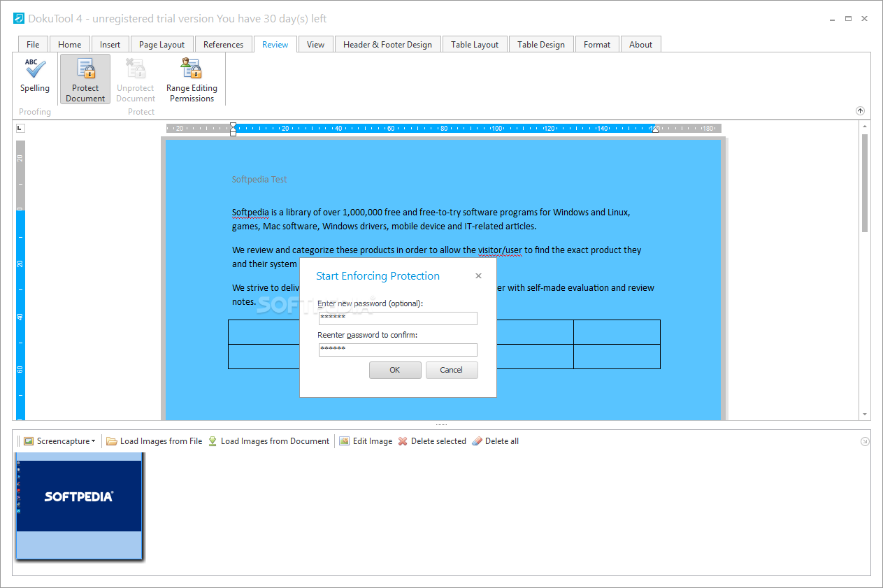Go to the Page Layout tab
Screen dimensions: 883x588
tap(161, 44)
